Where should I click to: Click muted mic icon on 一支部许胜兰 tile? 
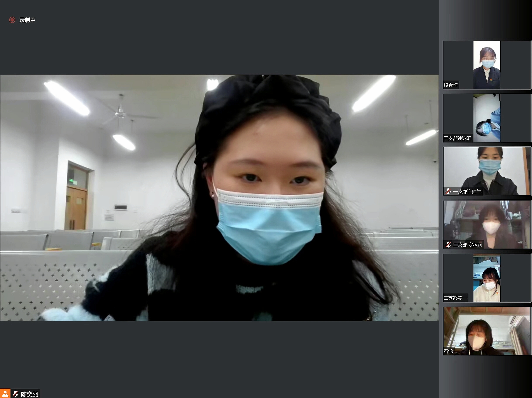point(448,192)
